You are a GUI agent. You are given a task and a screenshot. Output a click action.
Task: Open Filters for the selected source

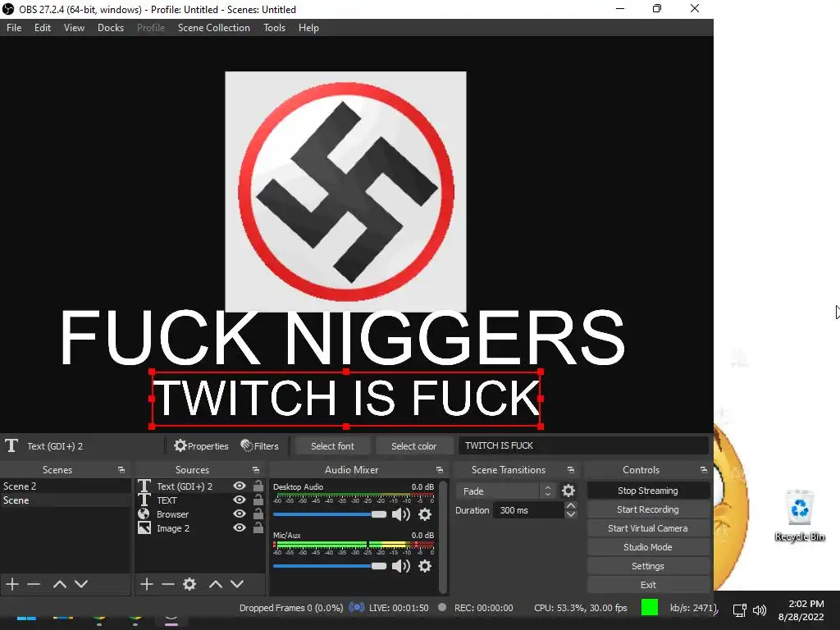(260, 445)
